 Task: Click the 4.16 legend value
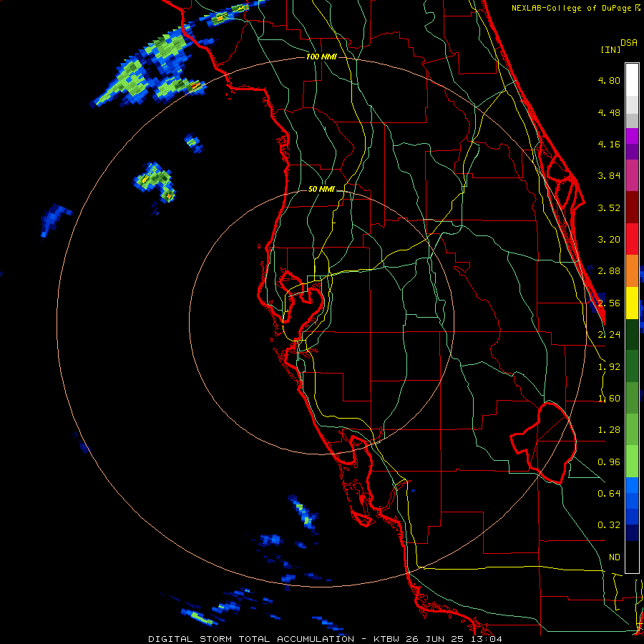(609, 144)
